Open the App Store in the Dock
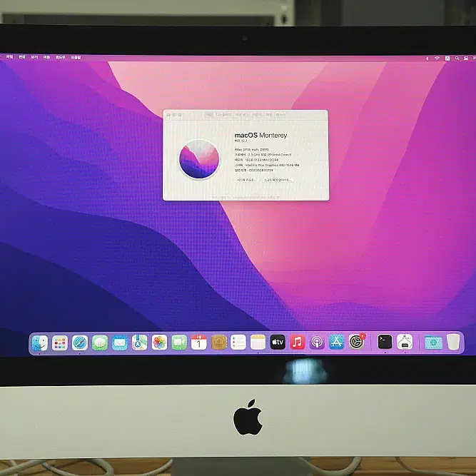This screenshot has width=476, height=476. pos(336,343)
